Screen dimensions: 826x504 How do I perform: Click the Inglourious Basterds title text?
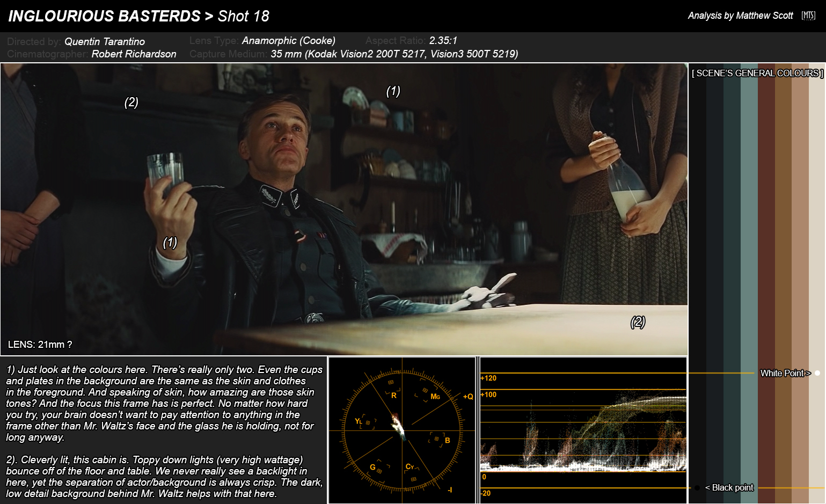[104, 16]
